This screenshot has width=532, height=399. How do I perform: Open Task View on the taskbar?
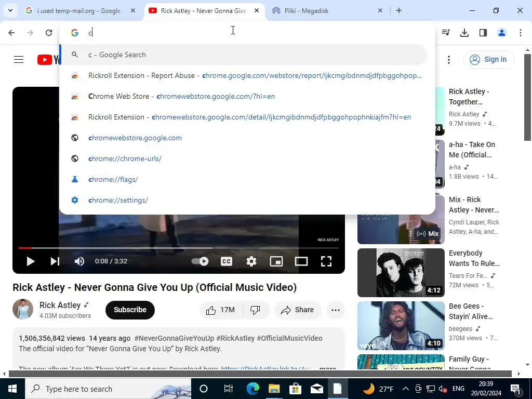click(229, 389)
